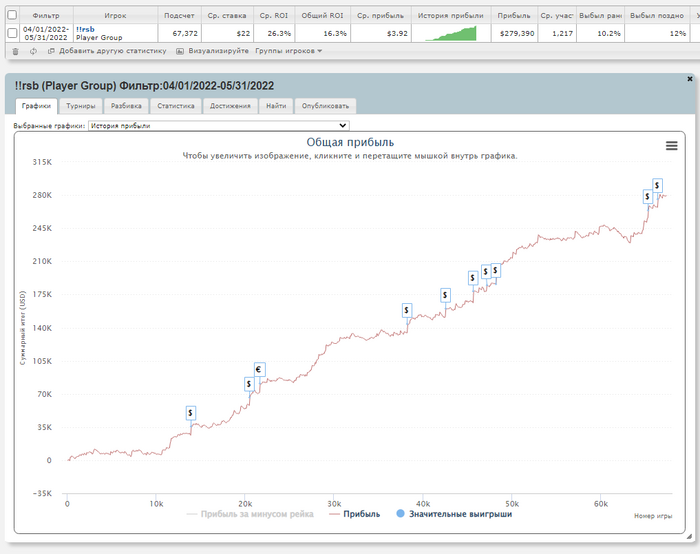This screenshot has height=554, width=700.
Task: Click the 04/01/2022-05/31/2022 filter cell
Action: (x=46, y=33)
